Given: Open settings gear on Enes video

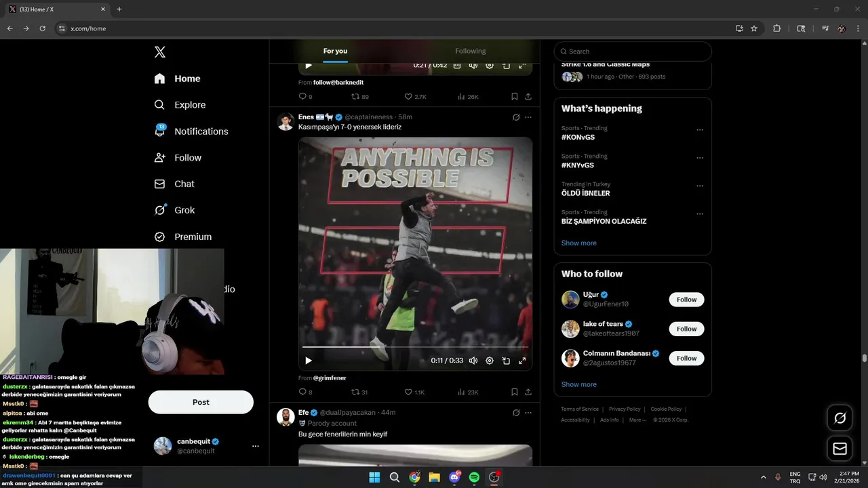Looking at the screenshot, I should click(x=490, y=361).
